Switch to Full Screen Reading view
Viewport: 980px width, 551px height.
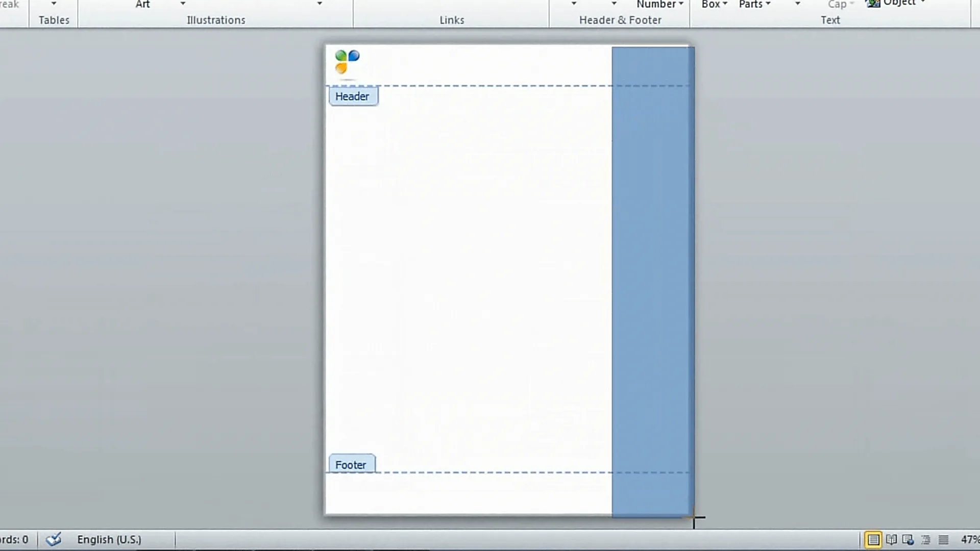892,539
